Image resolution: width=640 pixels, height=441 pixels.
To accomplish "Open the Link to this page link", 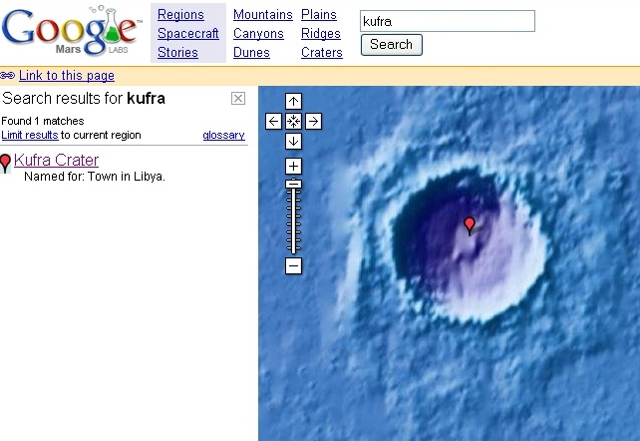I will point(67,76).
